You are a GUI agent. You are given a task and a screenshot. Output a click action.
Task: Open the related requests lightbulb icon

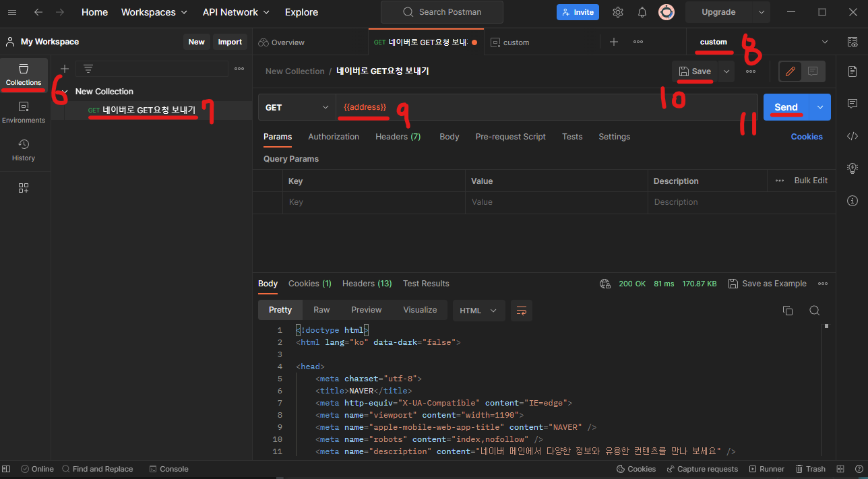click(x=852, y=168)
